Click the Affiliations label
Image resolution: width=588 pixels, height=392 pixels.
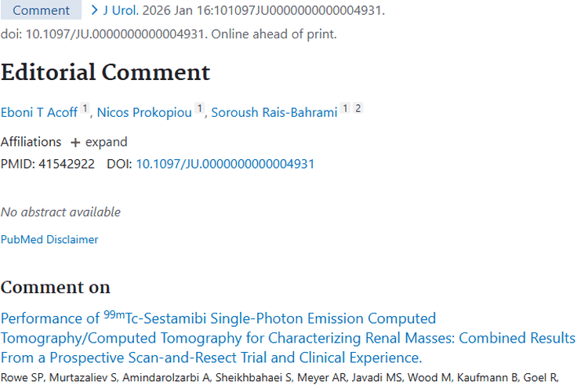pyautogui.click(x=31, y=142)
